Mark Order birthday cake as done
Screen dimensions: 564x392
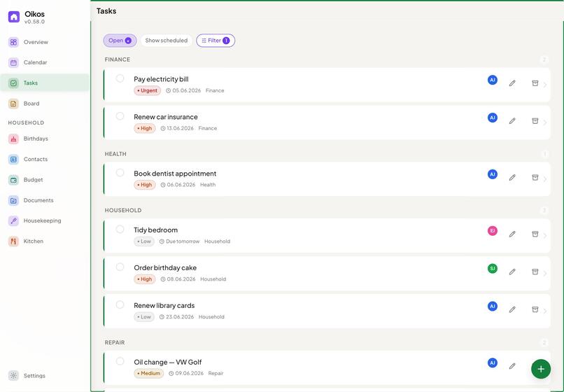click(120, 267)
